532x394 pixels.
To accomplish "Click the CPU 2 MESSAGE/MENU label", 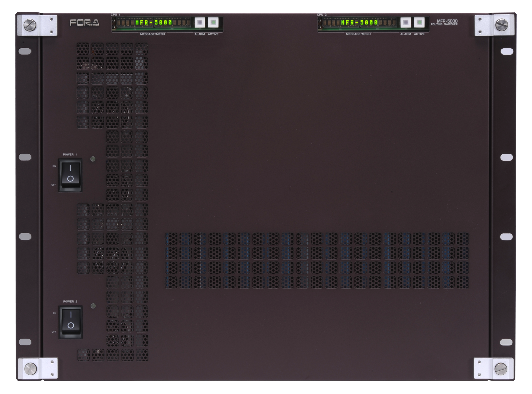I will (x=358, y=34).
